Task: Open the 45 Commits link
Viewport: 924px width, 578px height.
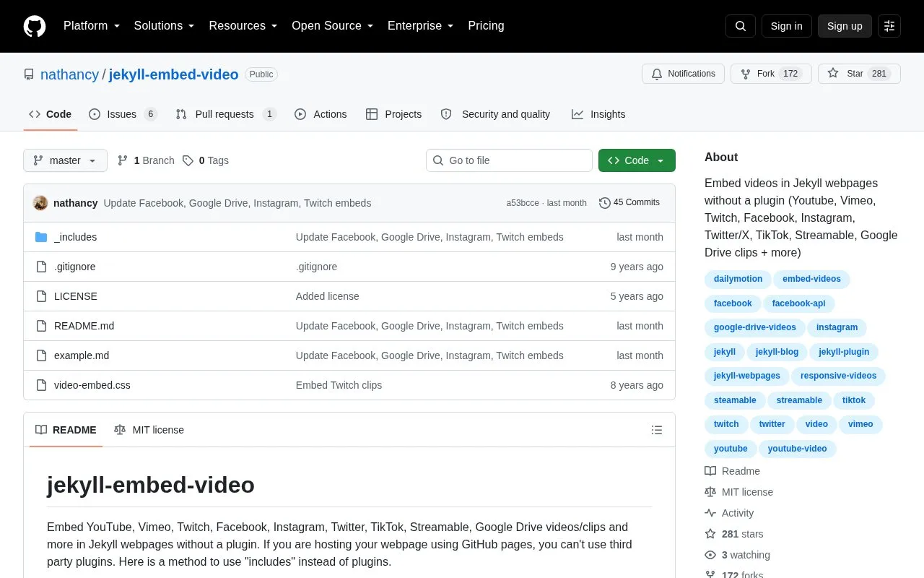Action: [x=629, y=203]
